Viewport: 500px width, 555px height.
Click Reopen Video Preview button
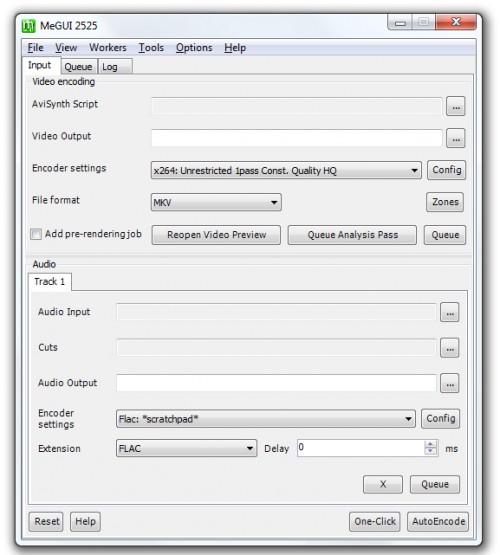tap(216, 235)
